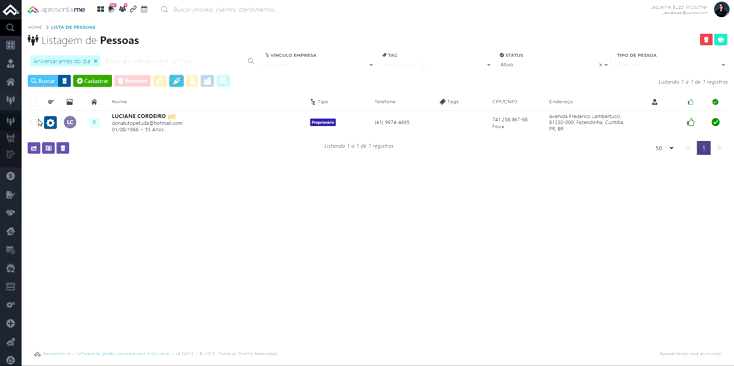Viewport: 734px width, 366px height.
Task: Click the donalutopetuda@hotmail.com email
Action: point(147,123)
